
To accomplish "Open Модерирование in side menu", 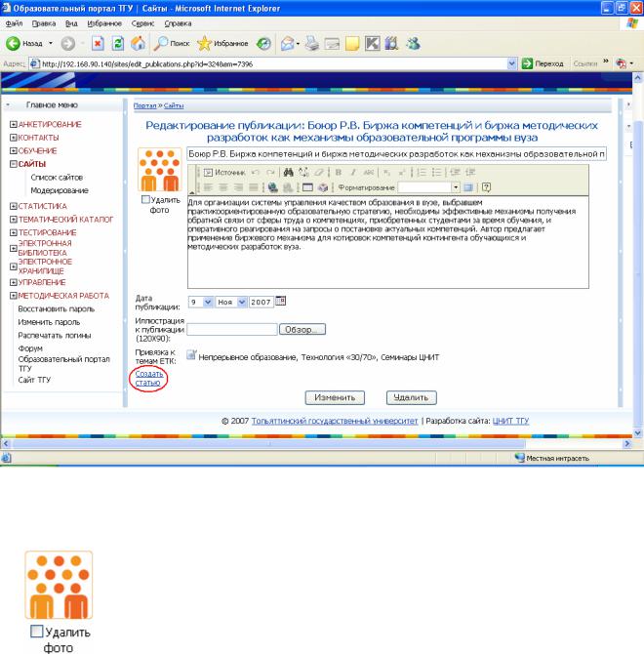I will [x=60, y=190].
